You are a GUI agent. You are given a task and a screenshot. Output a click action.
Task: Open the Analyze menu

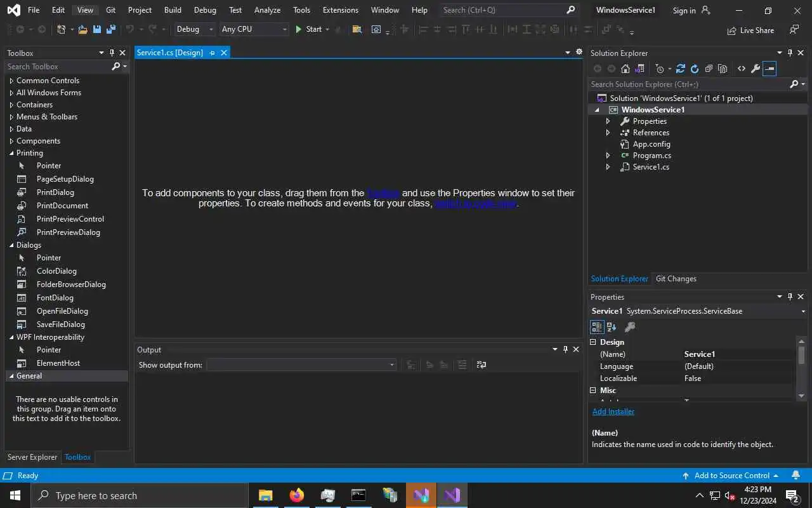(267, 10)
